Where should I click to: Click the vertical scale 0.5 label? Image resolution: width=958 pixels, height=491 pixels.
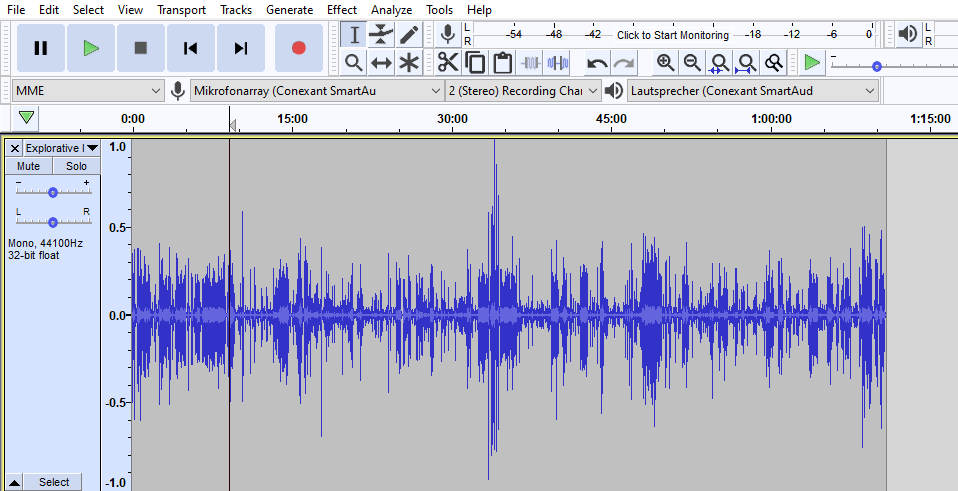117,228
